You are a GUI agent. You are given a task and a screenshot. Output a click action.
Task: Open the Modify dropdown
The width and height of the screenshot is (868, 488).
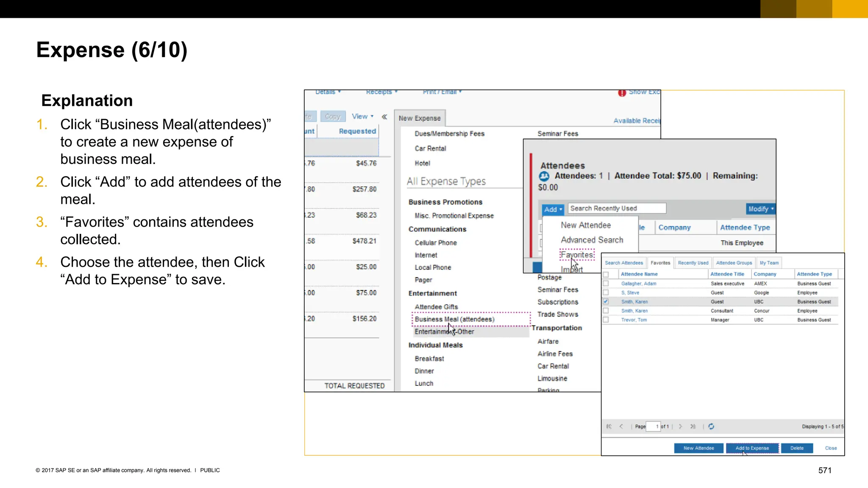pos(761,209)
